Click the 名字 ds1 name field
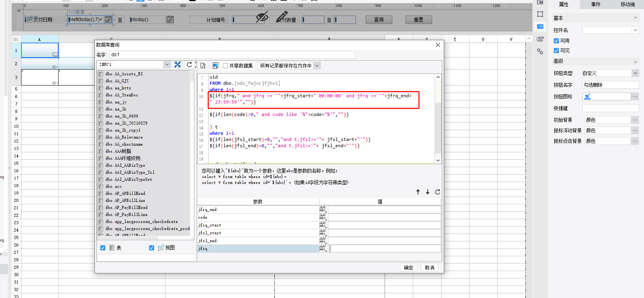Viewport: 644px width, 298px height. 232,55
